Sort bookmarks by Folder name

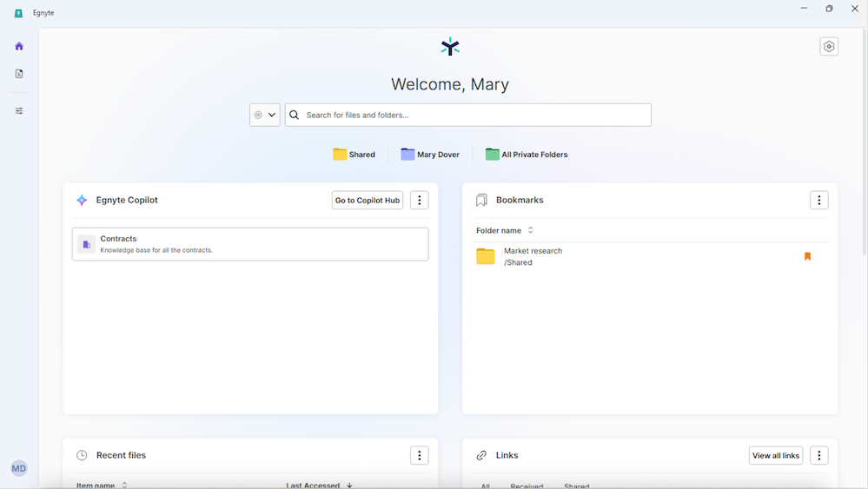tap(504, 230)
